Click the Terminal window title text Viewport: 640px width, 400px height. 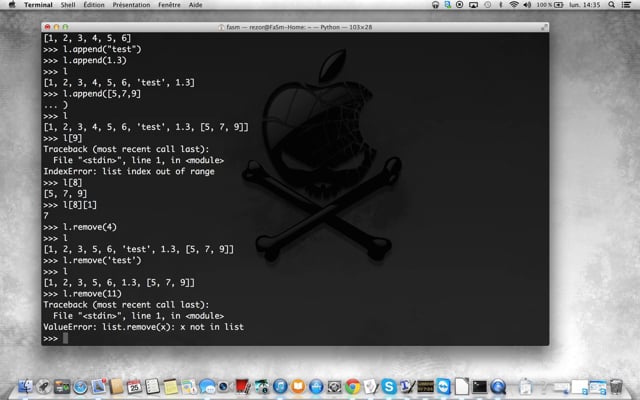point(299,27)
